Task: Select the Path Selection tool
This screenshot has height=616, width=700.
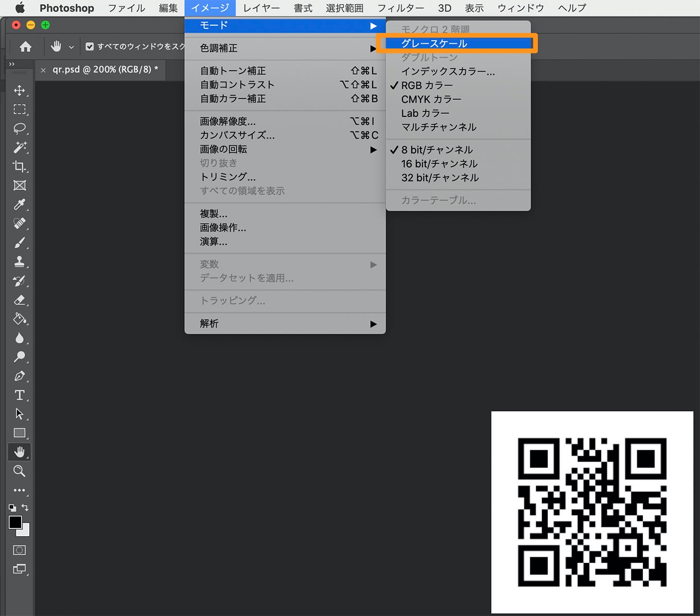Action: (20, 414)
